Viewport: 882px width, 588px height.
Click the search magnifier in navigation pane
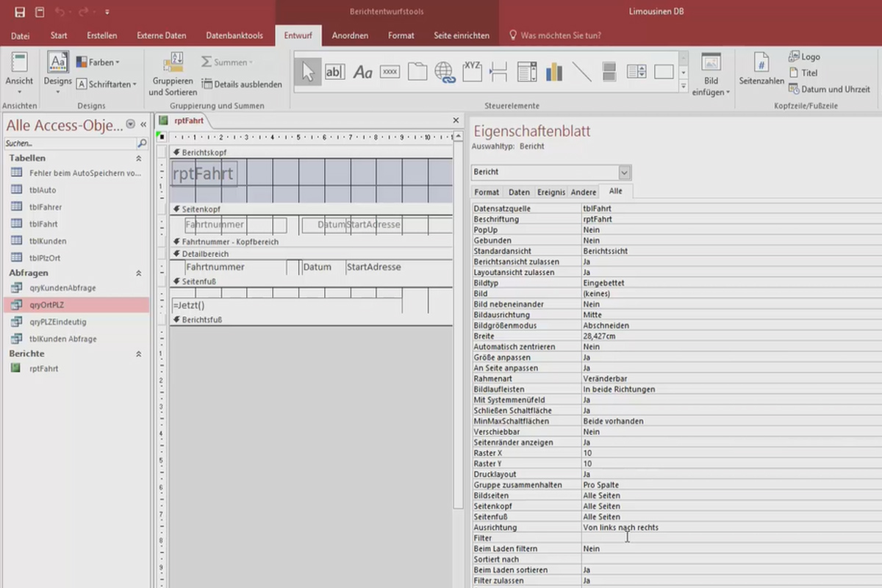tap(143, 143)
